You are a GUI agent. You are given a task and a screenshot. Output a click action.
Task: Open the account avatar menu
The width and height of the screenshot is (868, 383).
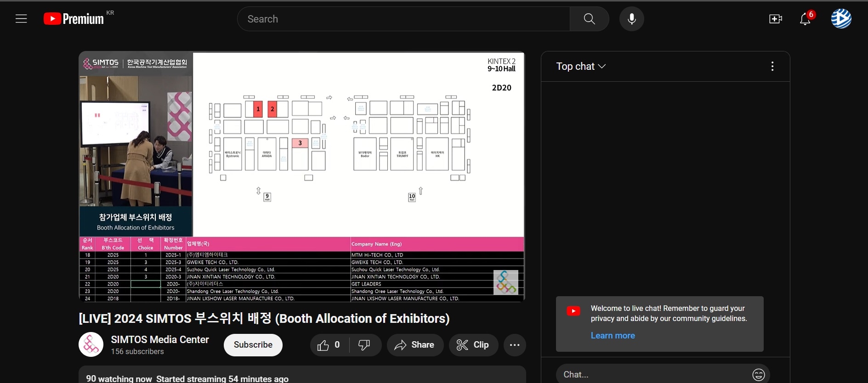pyautogui.click(x=841, y=19)
